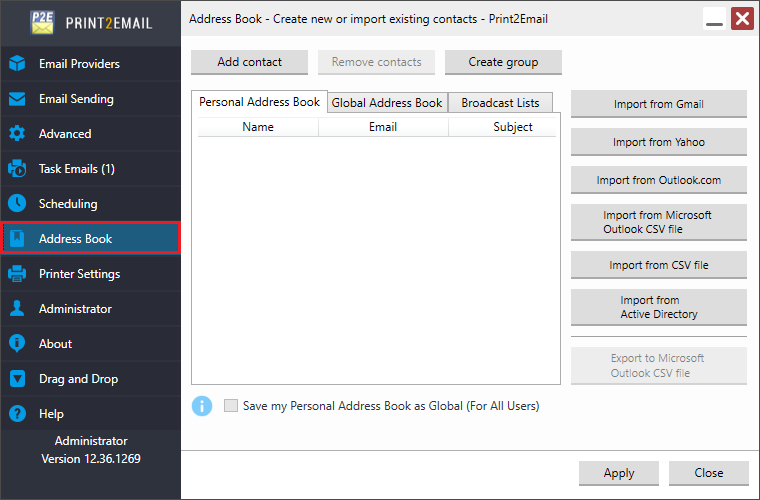760x500 pixels.
Task: Sort contacts by the Name column header
Action: click(x=258, y=127)
